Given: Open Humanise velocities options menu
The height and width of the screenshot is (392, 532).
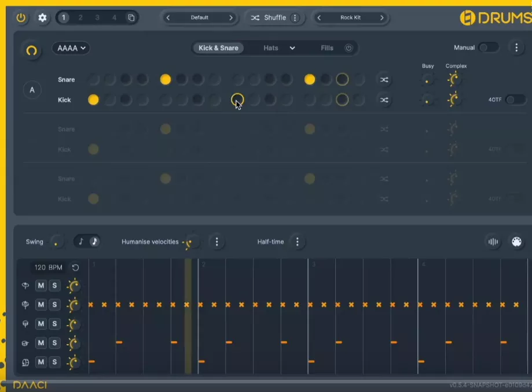Looking at the screenshot, I should pyautogui.click(x=217, y=242).
